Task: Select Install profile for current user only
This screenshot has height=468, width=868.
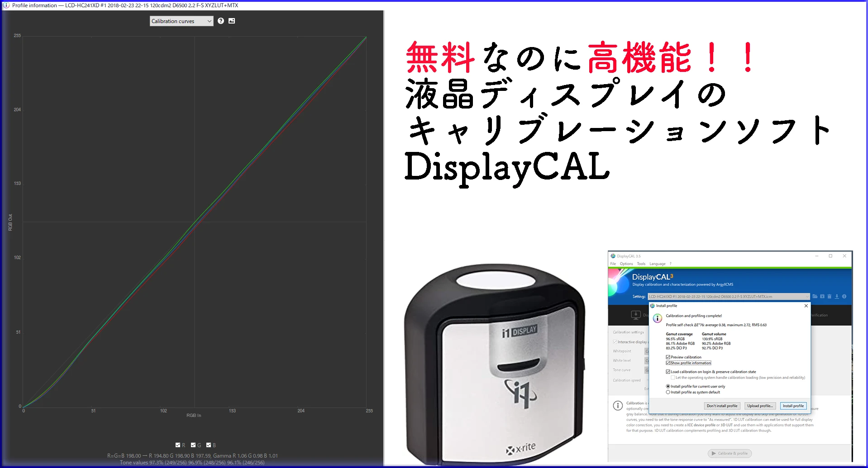Action: [x=668, y=387]
